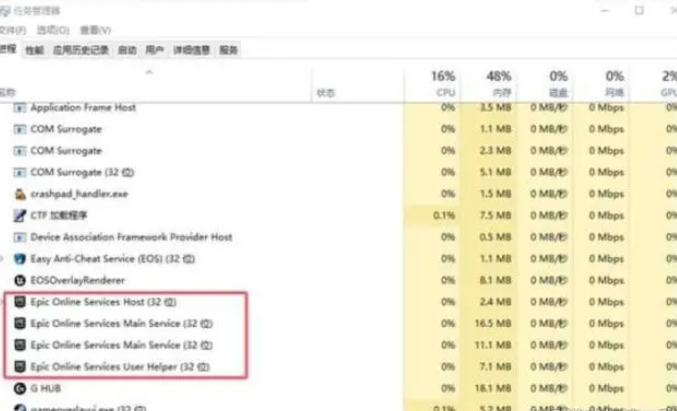Switch to the 性能 tab
This screenshot has width=677, height=411.
[35, 50]
